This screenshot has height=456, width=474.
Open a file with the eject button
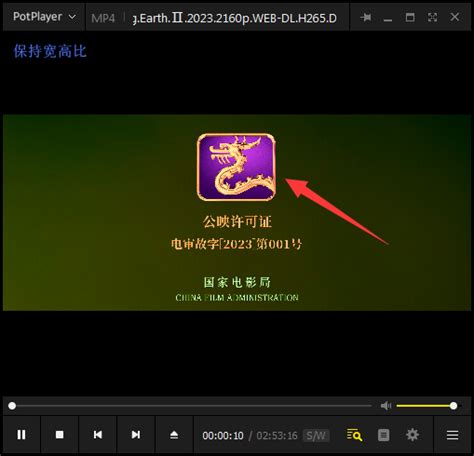pos(174,435)
